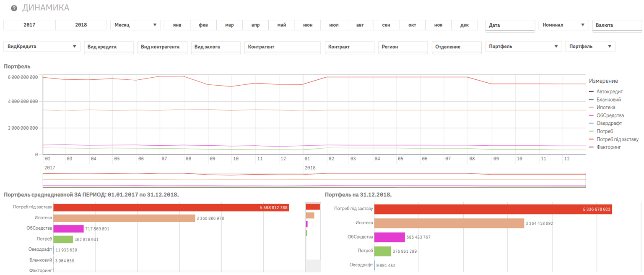
Task: Select the Ипотека bar in the 31.12.2018 chart
Action: coord(449,223)
